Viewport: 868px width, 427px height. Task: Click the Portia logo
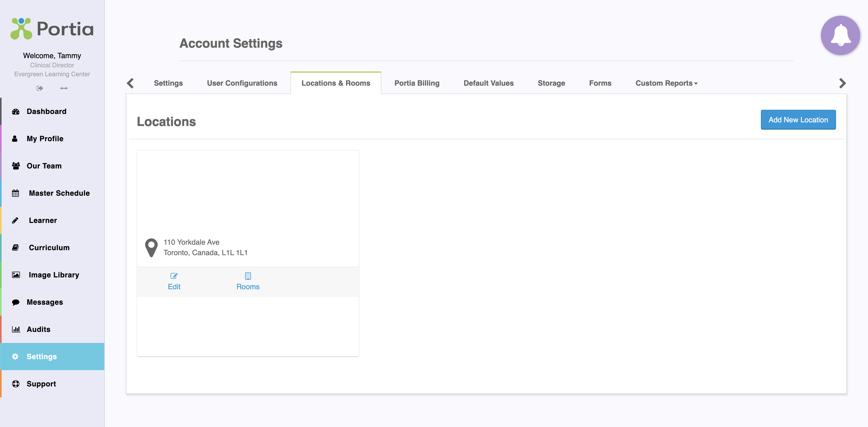(52, 29)
